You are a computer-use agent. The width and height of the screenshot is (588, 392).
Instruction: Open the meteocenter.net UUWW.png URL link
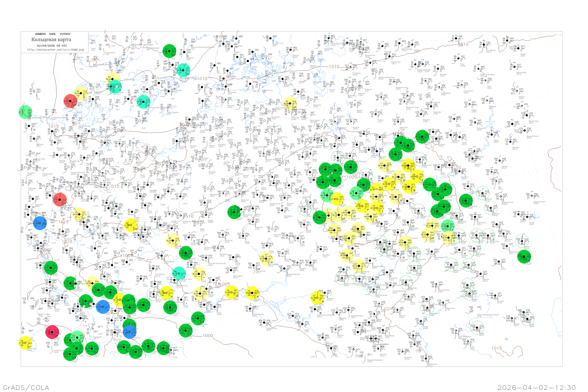(55, 50)
